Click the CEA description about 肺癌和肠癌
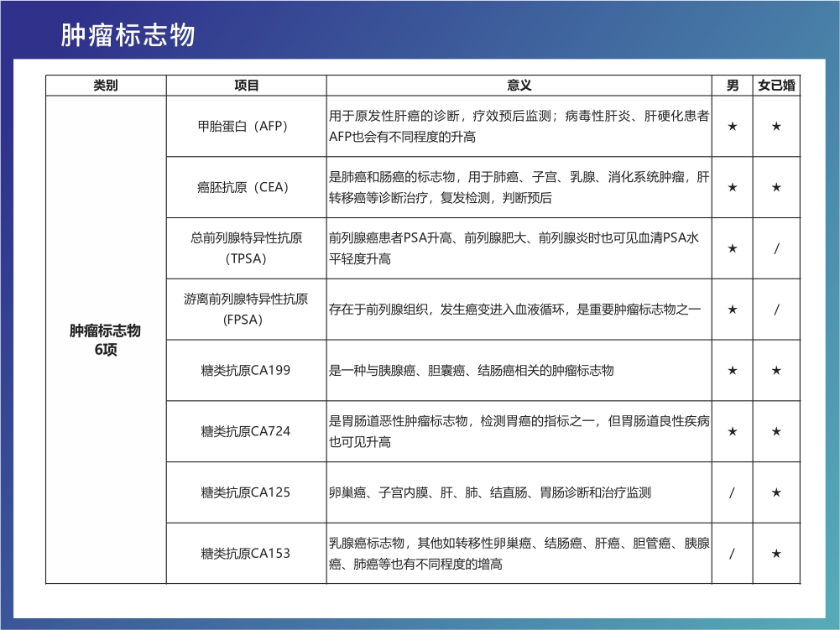This screenshot has width=840, height=630. 519,188
